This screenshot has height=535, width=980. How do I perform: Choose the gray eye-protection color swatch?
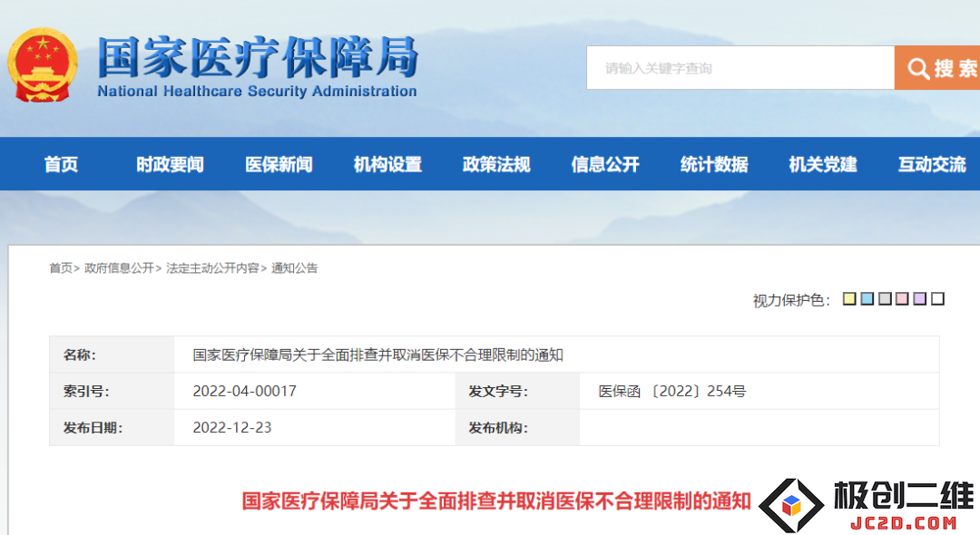point(885,299)
